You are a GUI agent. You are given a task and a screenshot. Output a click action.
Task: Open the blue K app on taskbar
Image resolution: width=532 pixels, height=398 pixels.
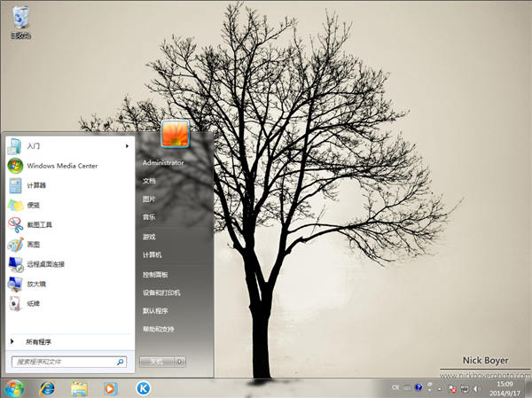coord(143,388)
